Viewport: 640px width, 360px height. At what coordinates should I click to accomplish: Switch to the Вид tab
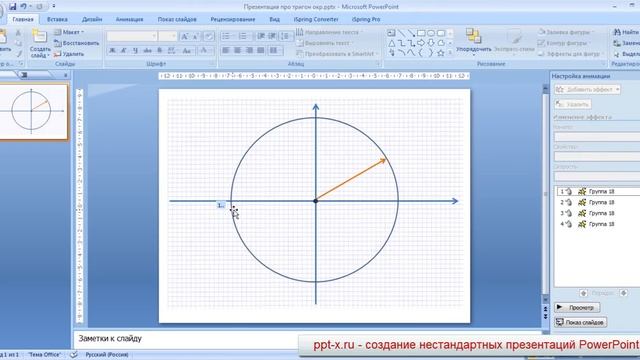point(274,19)
